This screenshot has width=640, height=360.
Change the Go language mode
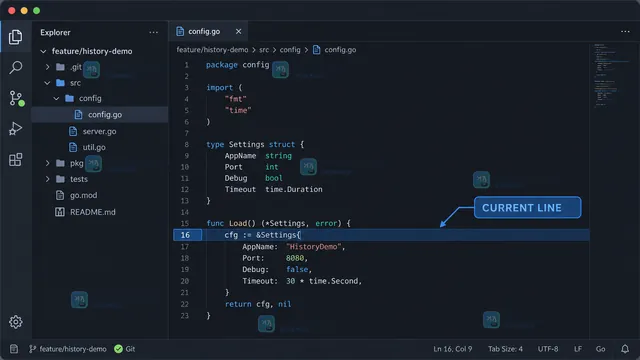point(600,349)
